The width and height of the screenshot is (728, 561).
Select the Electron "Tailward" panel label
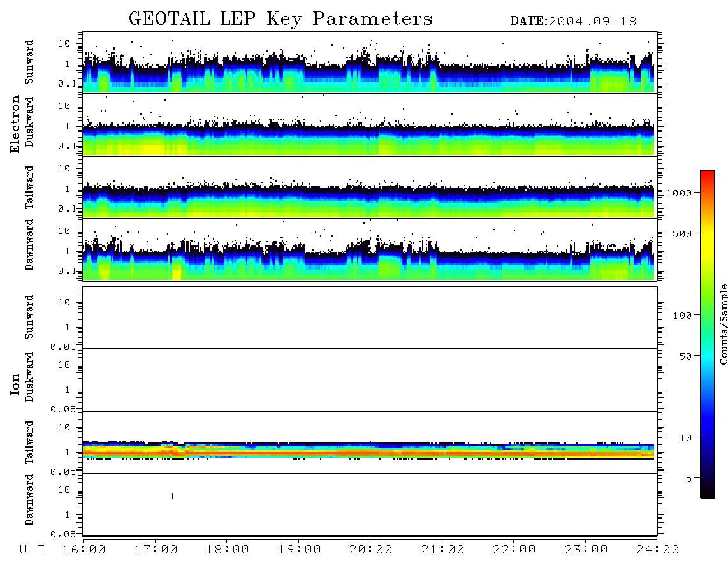click(x=29, y=187)
